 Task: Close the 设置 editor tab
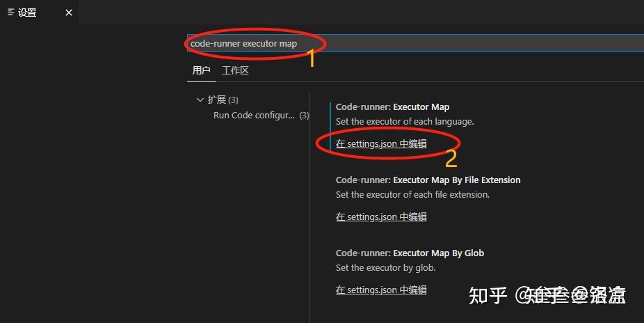tap(69, 13)
